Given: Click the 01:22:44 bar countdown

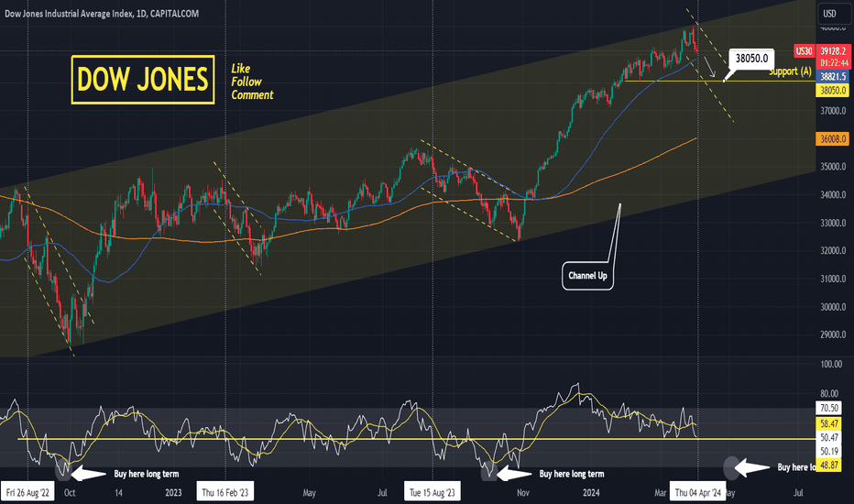Looking at the screenshot, I should (833, 63).
